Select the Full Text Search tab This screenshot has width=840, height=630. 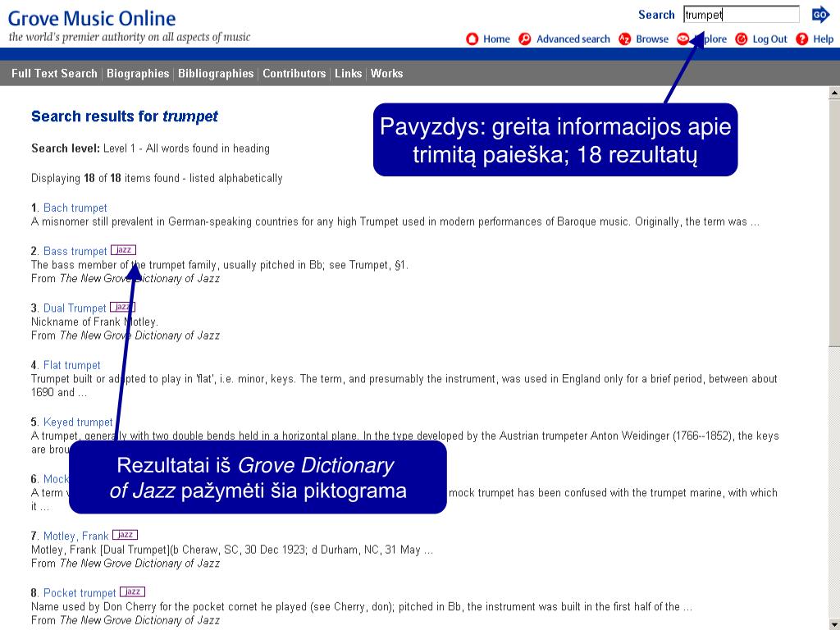click(x=54, y=73)
